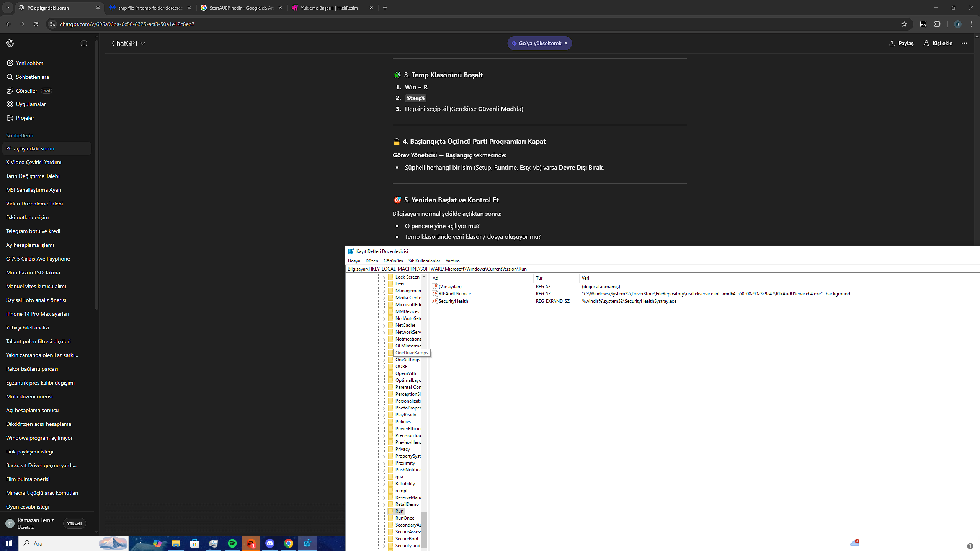Click the Chrome address bar URL

[127, 24]
